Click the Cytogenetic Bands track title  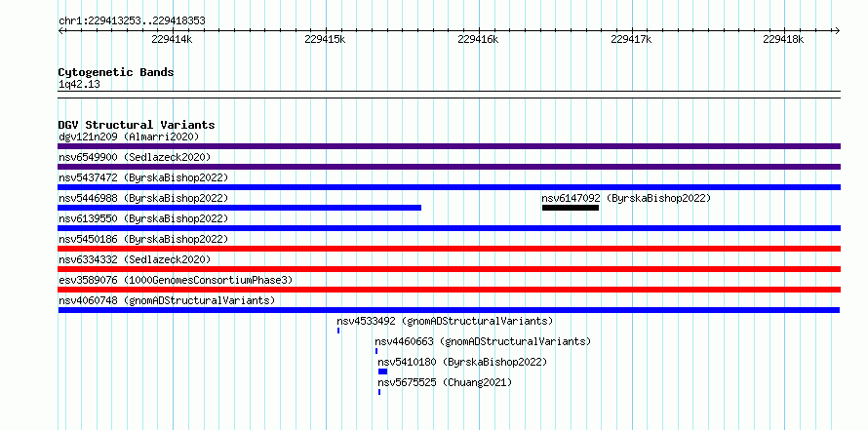116,72
